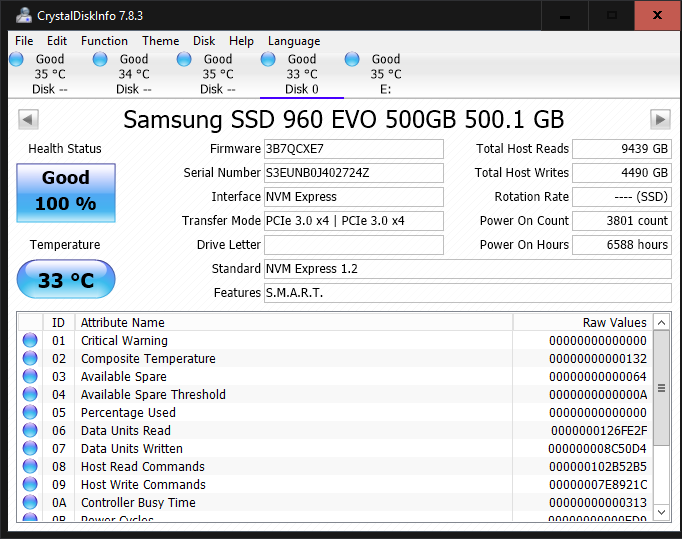Click scroll up arrow of attribute list

click(662, 322)
